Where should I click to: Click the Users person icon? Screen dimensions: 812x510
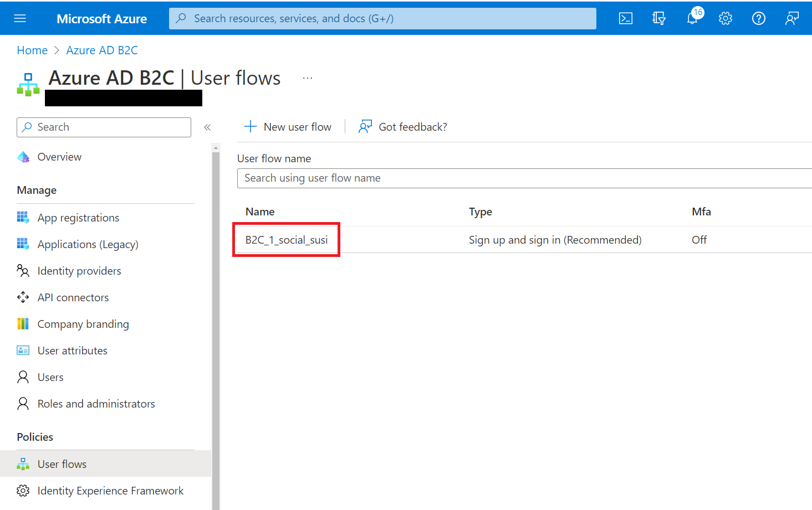[23, 377]
